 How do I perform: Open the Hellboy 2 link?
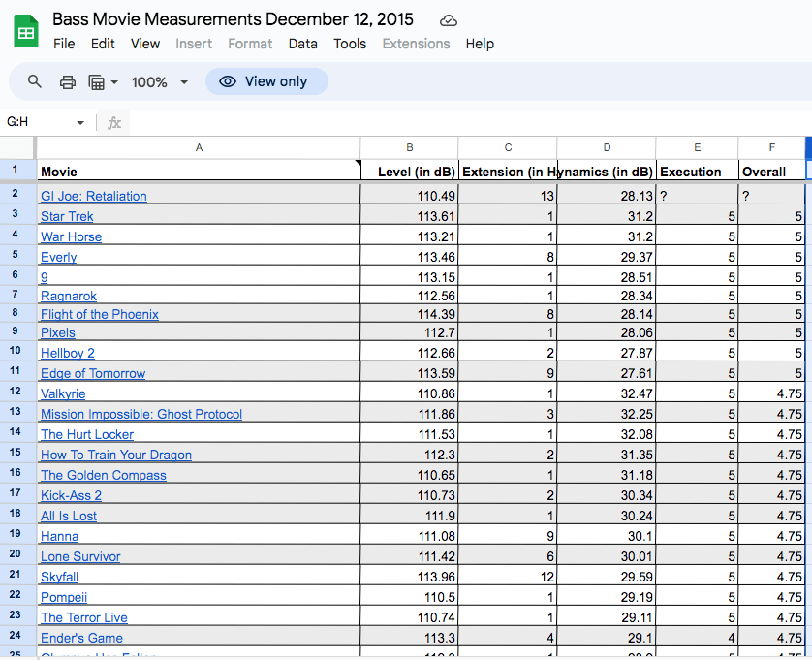[68, 353]
